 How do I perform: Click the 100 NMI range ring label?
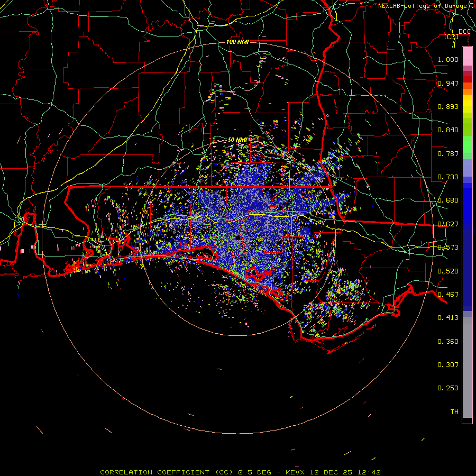[x=237, y=42]
